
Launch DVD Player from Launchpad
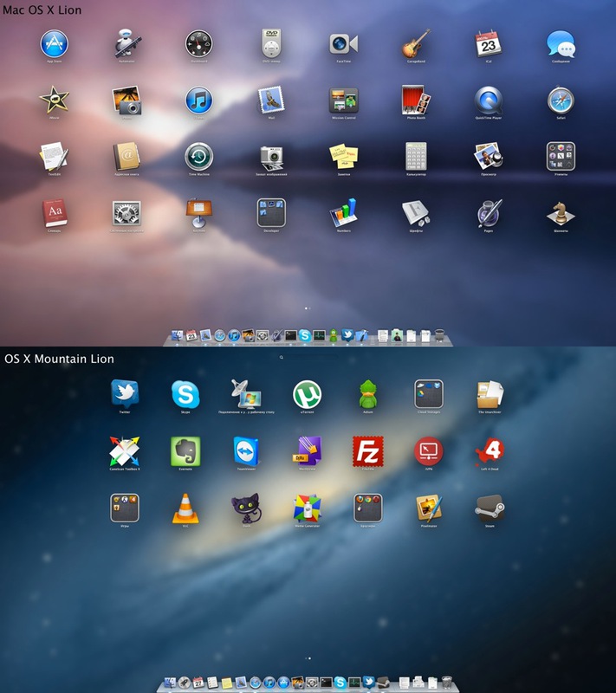click(271, 44)
